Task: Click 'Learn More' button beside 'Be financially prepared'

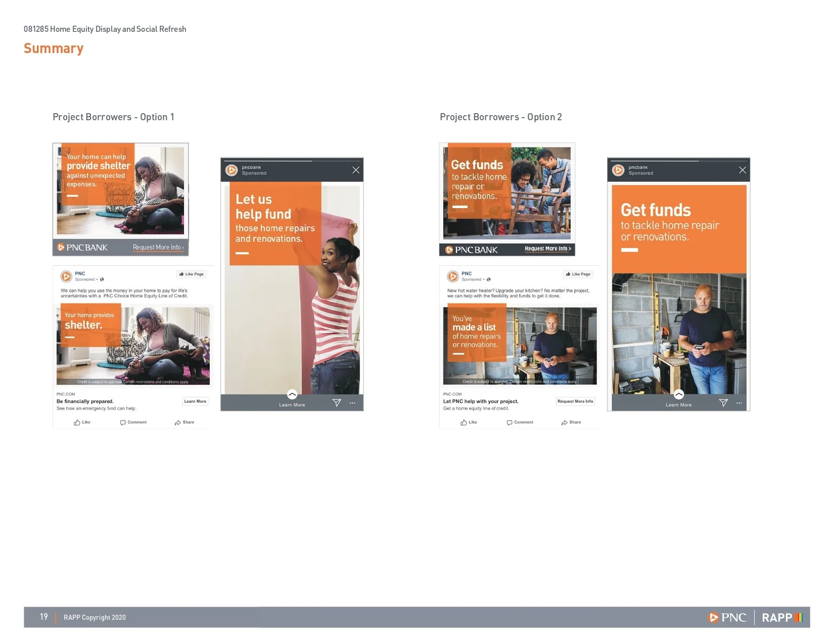Action: (x=195, y=402)
